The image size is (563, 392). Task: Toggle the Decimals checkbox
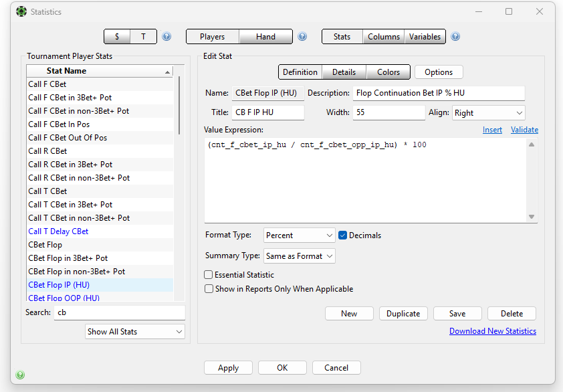[x=342, y=235]
